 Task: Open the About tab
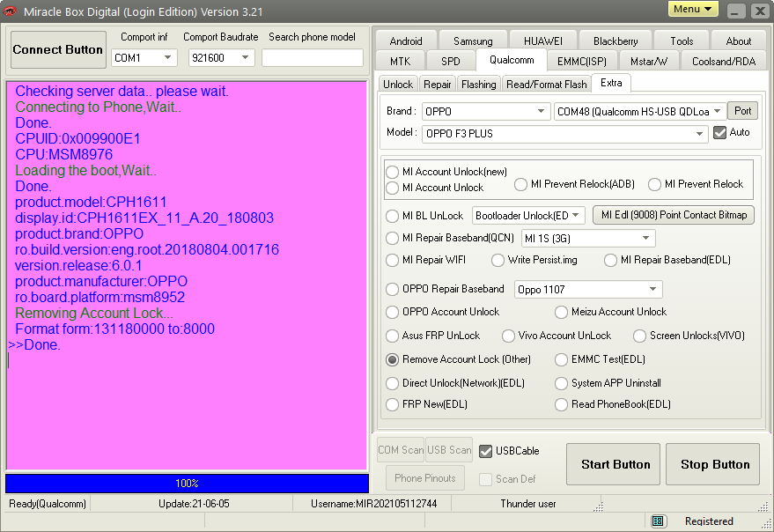point(739,41)
